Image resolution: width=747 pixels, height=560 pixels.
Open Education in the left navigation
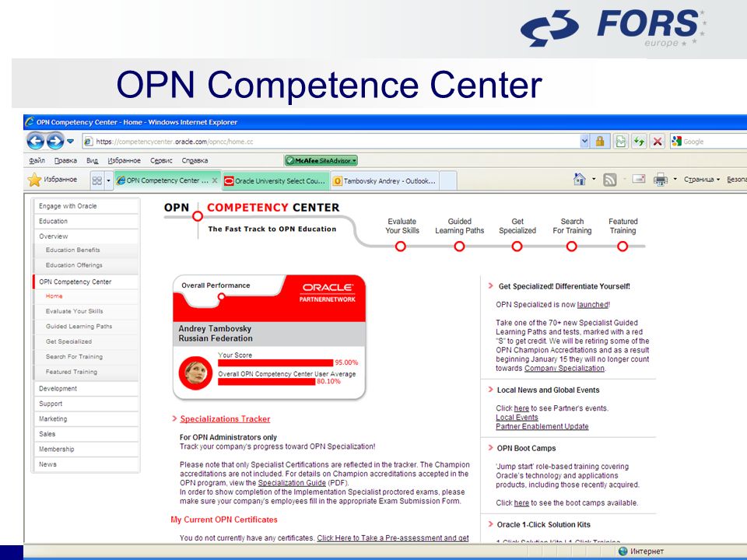(x=86, y=221)
